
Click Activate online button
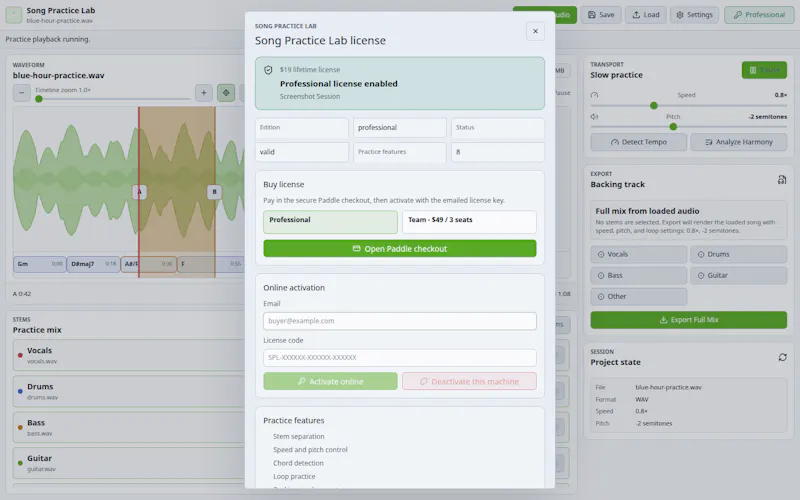click(330, 381)
